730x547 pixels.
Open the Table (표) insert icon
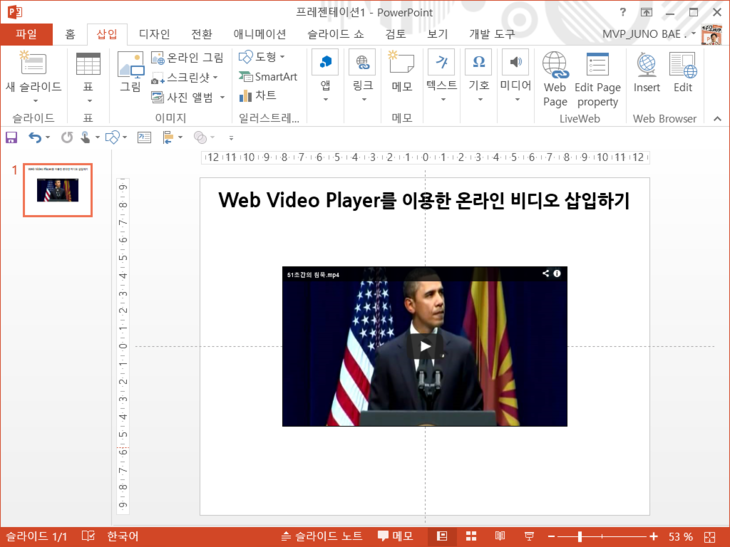coord(88,64)
